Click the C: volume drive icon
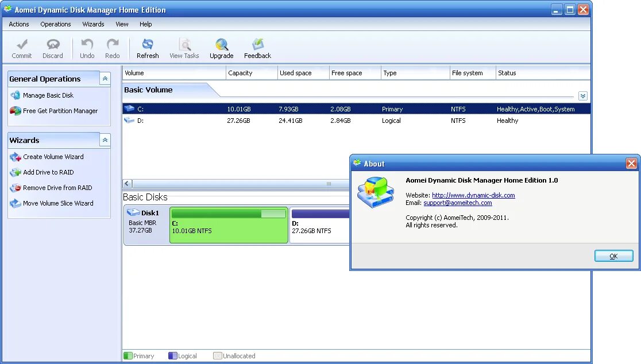641x364 pixels. point(129,109)
